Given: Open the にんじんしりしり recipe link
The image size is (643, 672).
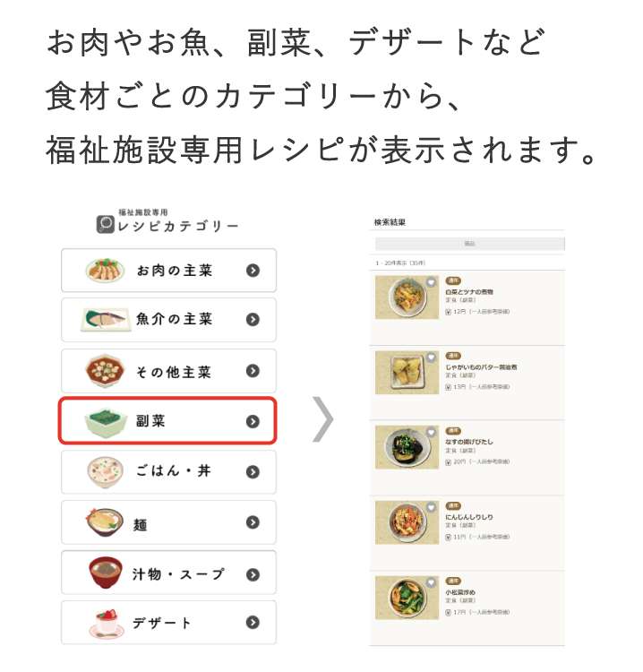Looking at the screenshot, I should click(469, 517).
